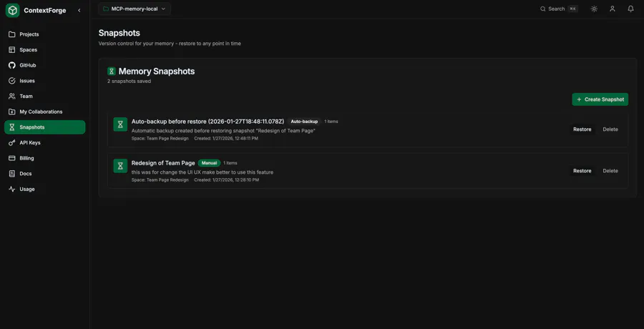Restore the Auto-backup before restore snapshot
The width and height of the screenshot is (644, 329).
(582, 129)
